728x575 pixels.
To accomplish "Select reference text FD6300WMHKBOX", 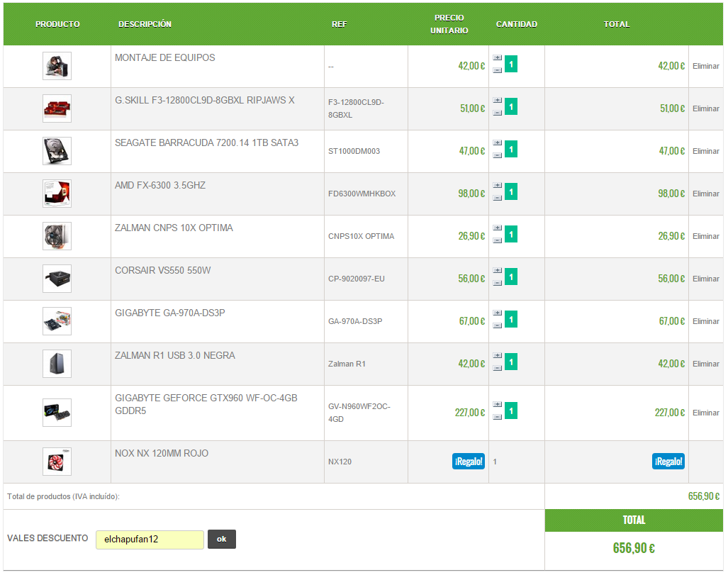I will pos(362,194).
